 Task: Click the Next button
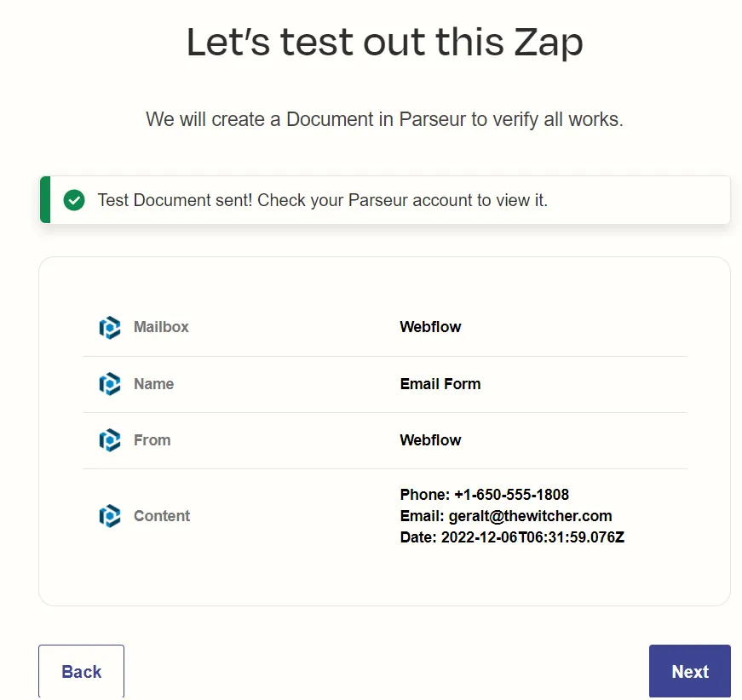pyautogui.click(x=689, y=671)
